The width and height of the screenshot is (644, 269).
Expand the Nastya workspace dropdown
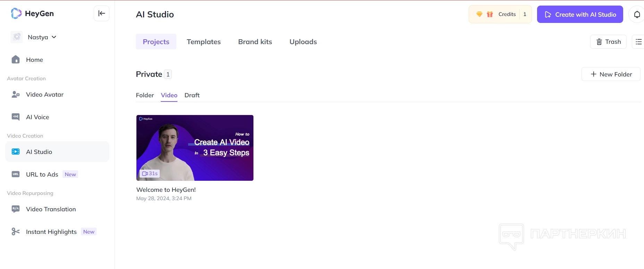pos(54,37)
